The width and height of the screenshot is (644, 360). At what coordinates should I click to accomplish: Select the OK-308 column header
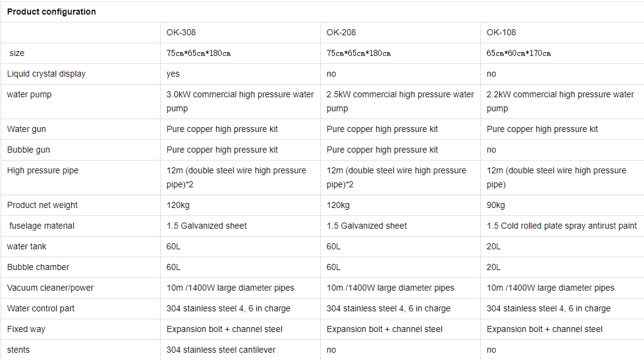[181, 32]
